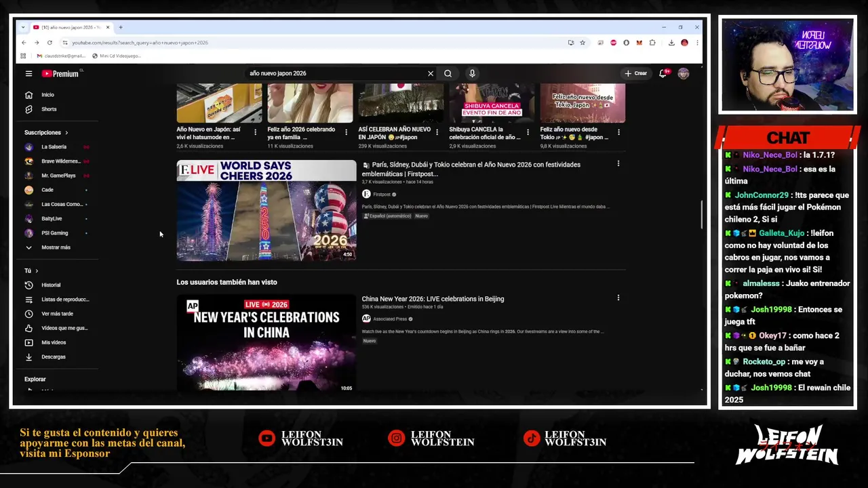This screenshot has width=868, height=488.
Task: Open París, Sídney, Dubái y Tokio video title
Action: 471,169
